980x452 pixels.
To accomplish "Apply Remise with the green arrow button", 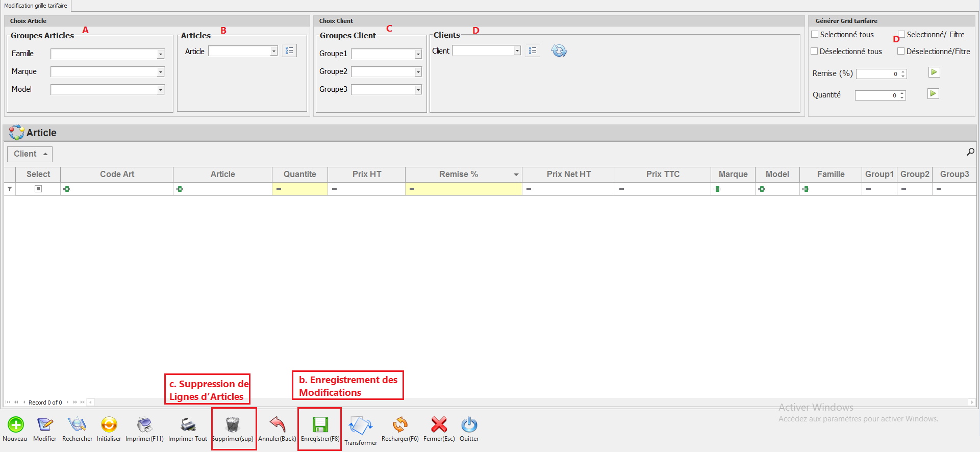I will click(x=934, y=72).
